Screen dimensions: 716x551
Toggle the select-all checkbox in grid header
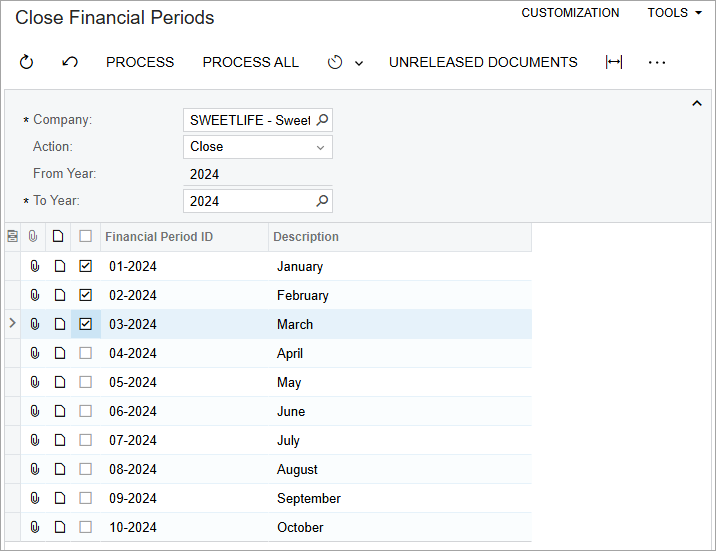coord(86,237)
